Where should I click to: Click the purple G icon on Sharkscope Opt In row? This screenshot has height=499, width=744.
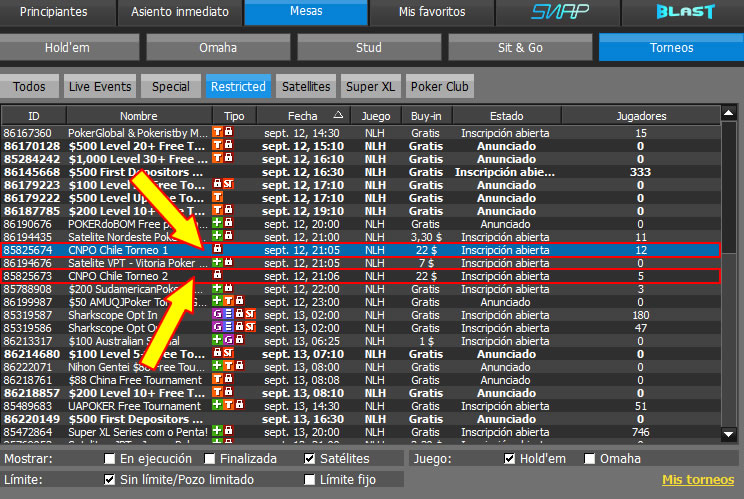point(217,315)
